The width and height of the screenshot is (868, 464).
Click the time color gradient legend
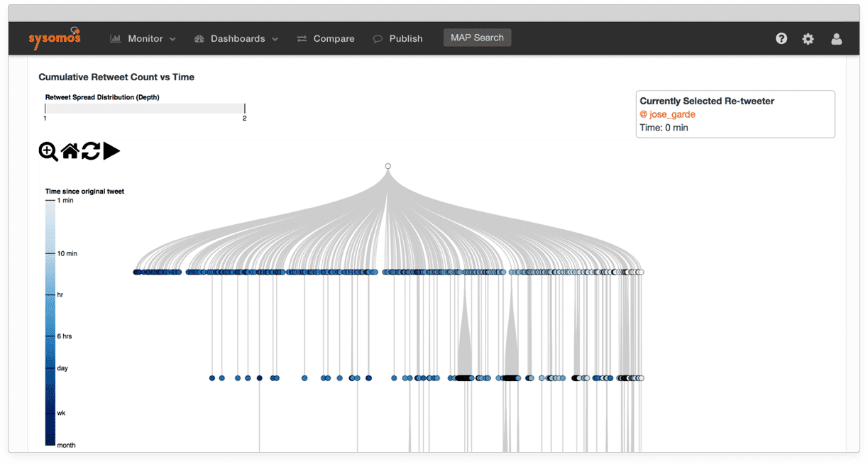[50, 323]
